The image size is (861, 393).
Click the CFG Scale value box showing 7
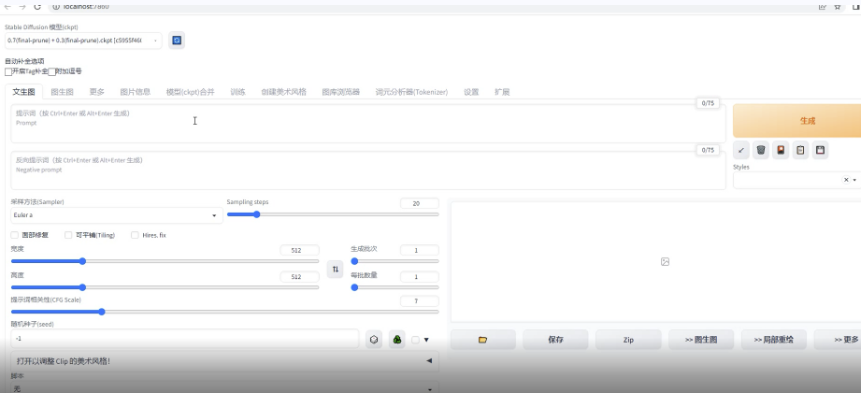420,301
